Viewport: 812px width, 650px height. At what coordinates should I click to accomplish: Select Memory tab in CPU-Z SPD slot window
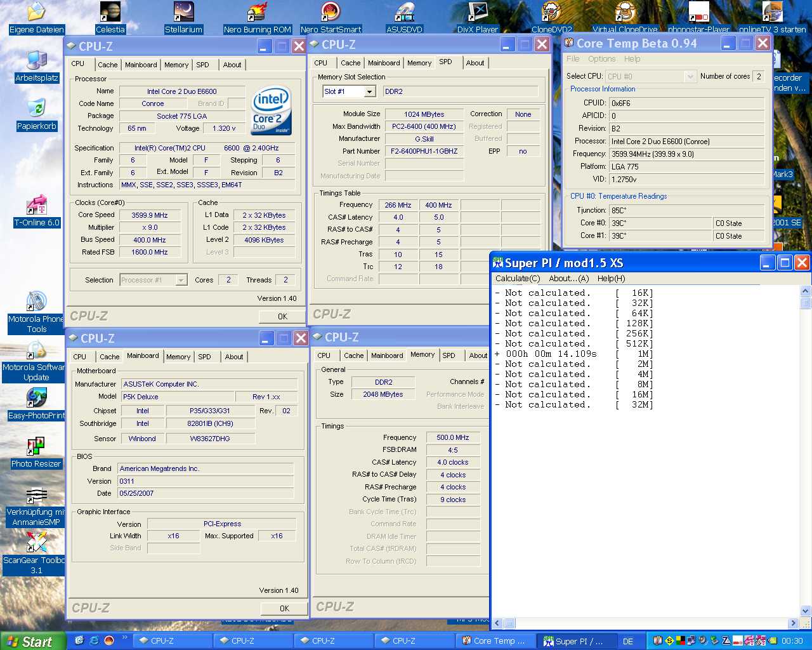(419, 63)
